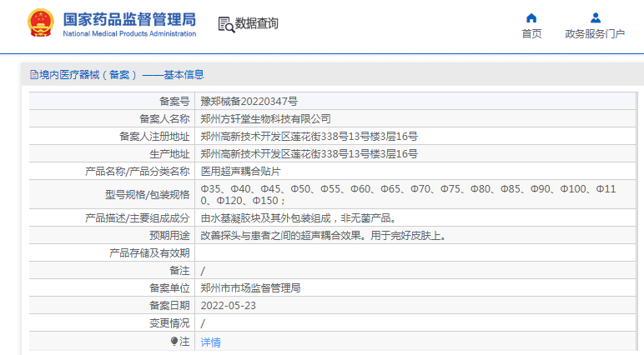Click the document icon before 境内医疗器械
Screen dimensions: 644x355
[34, 75]
